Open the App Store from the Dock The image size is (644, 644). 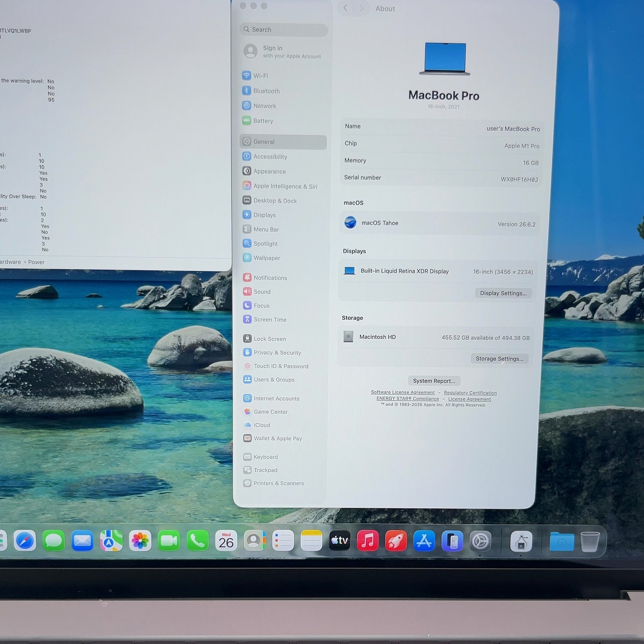point(424,541)
